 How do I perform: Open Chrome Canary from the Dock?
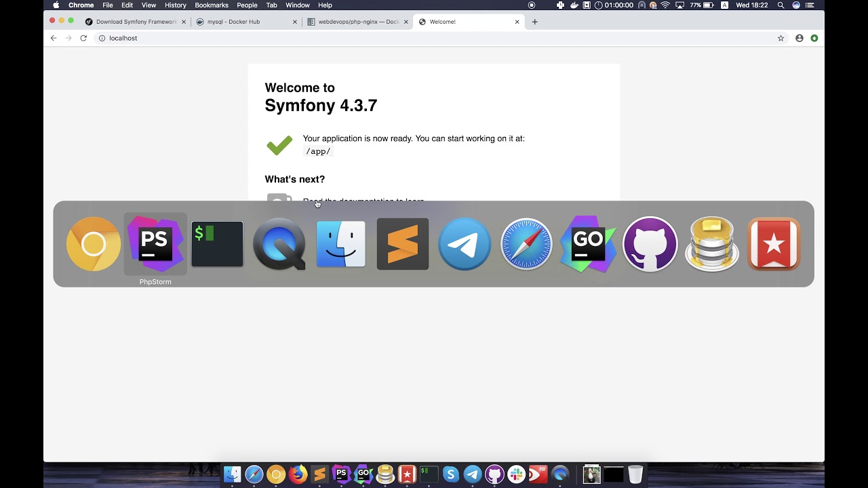pos(276,474)
